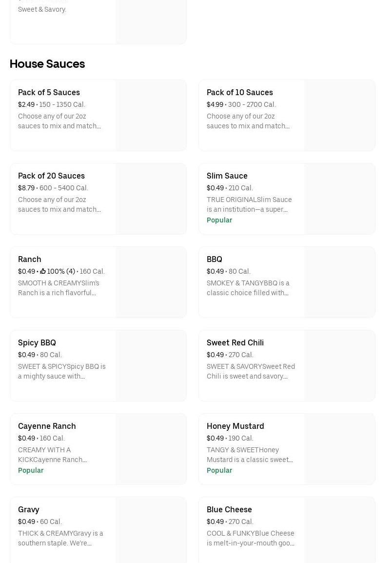Open the Cayenne Ranch item title
Image resolution: width=392 pixels, height=563 pixels.
pyautogui.click(x=47, y=426)
